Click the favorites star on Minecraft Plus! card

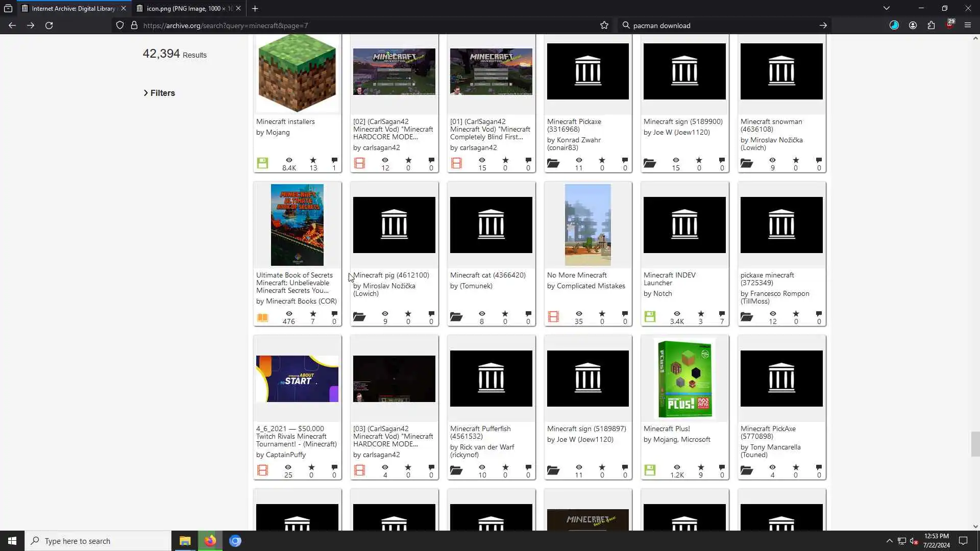701,467
